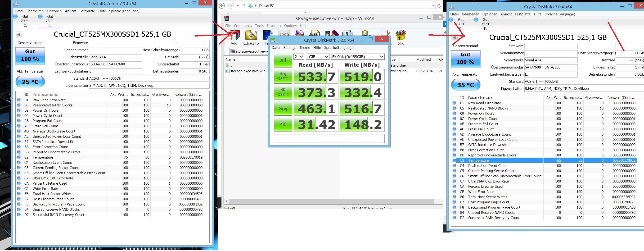Viewport: 644px width, 251px height.
Task: Click the previous-disk arrow in the 35 °C CrystalDiskInfo window
Action: pos(455,37)
